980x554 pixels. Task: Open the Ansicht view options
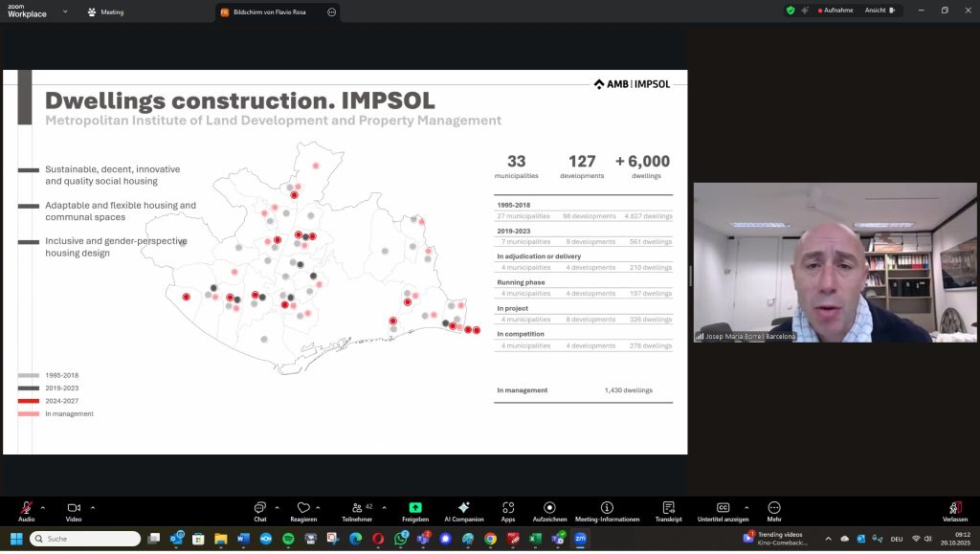[880, 11]
